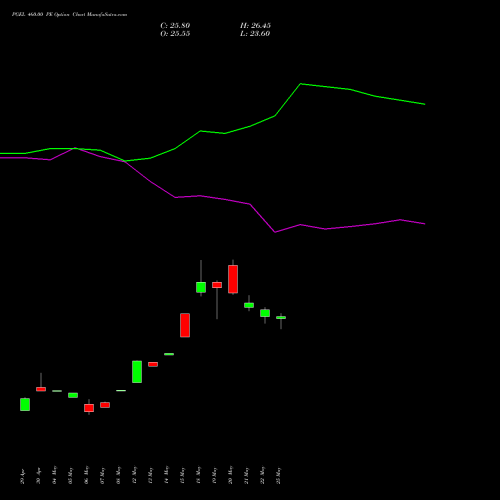
Task: Click the L: 23.60 low value
Action: coord(255,34)
